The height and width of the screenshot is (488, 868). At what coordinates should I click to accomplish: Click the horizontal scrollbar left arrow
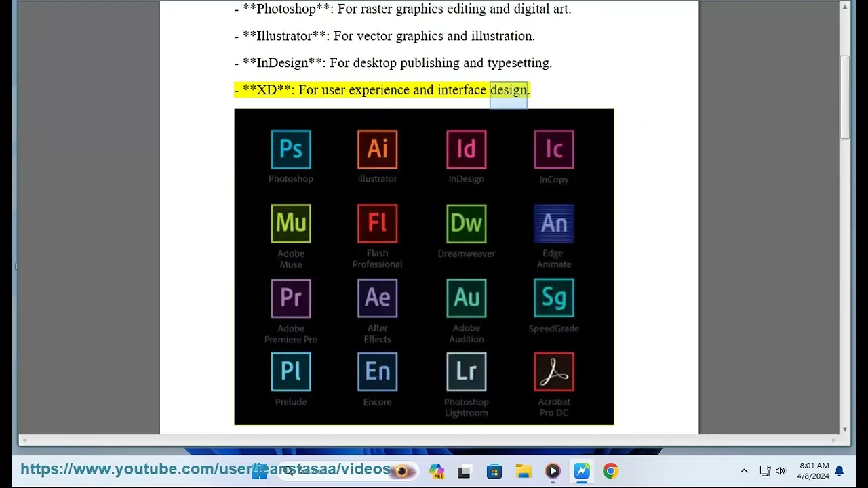(25, 440)
